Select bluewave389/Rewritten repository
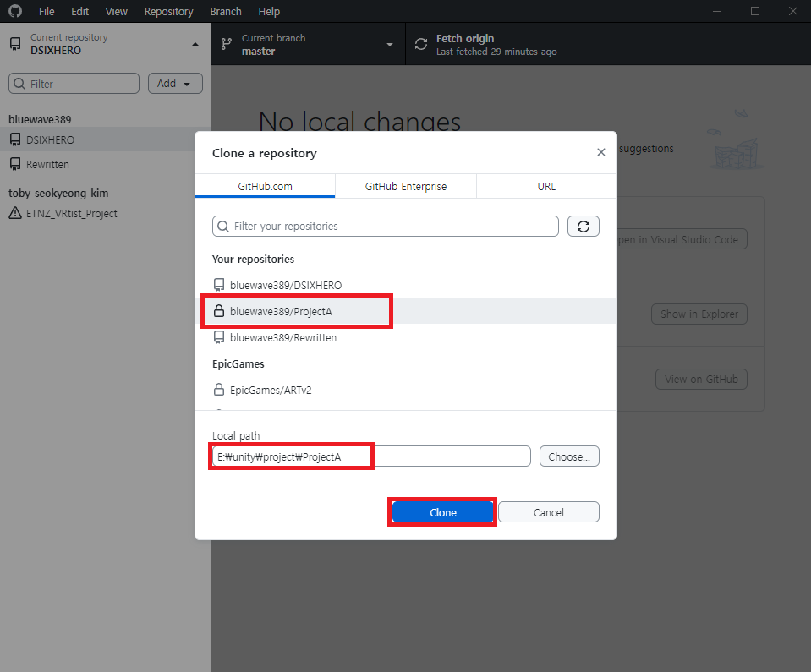 pos(406,337)
